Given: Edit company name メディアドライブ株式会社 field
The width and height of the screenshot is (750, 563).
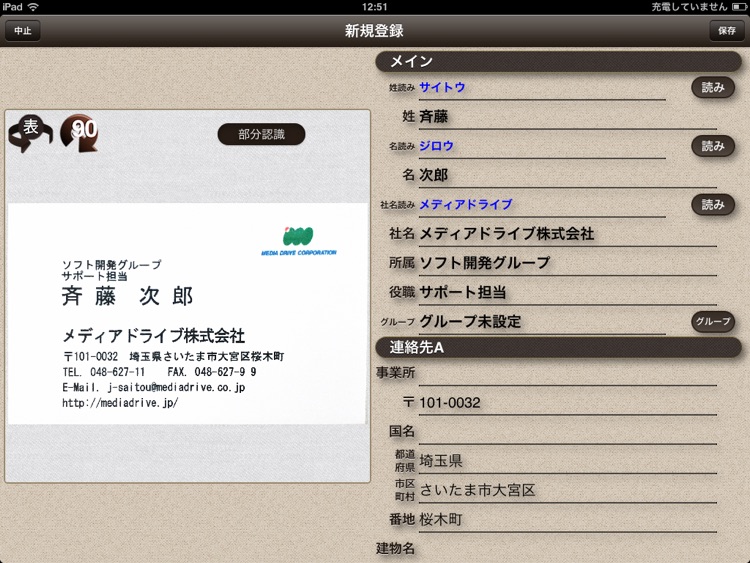Looking at the screenshot, I should (x=568, y=234).
